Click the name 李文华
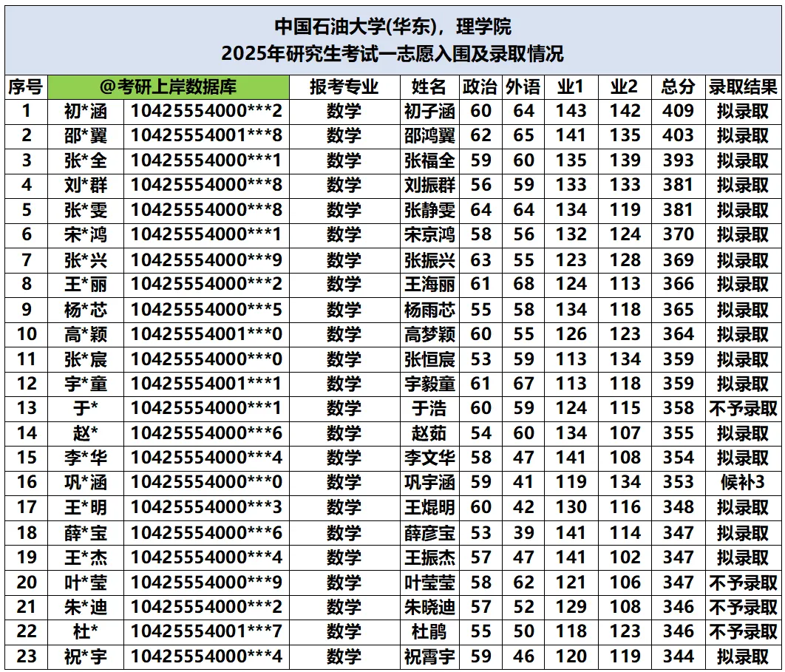 coord(429,458)
